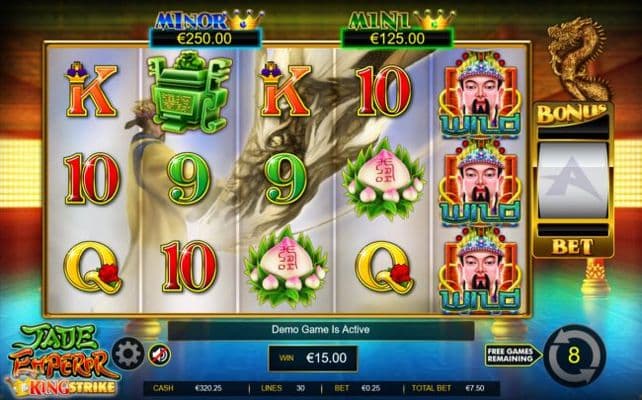This screenshot has height=400, width=642.
Task: Click the Mini jackpot €125.00 display
Action: click(397, 39)
